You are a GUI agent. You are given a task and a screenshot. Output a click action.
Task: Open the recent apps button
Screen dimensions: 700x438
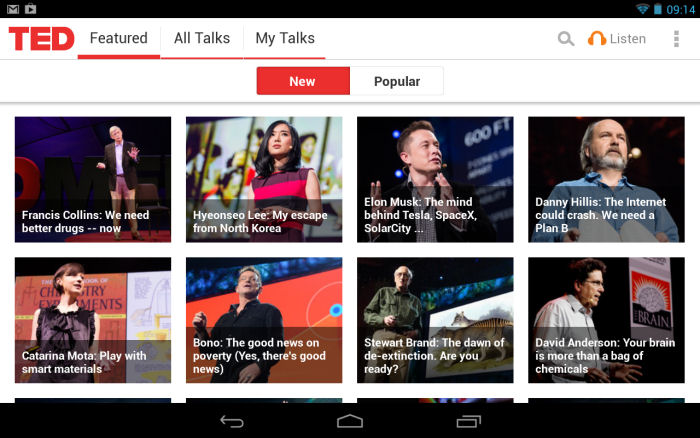point(468,421)
